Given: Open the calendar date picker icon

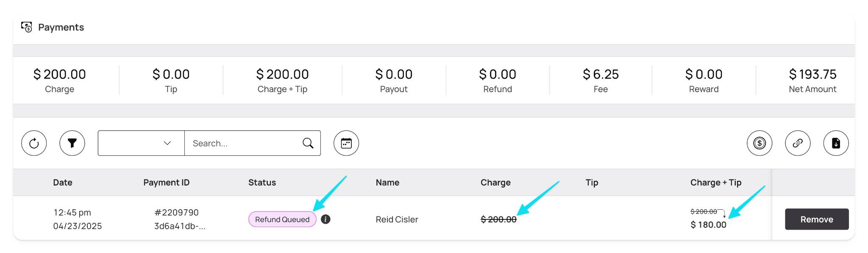Looking at the screenshot, I should (x=346, y=143).
